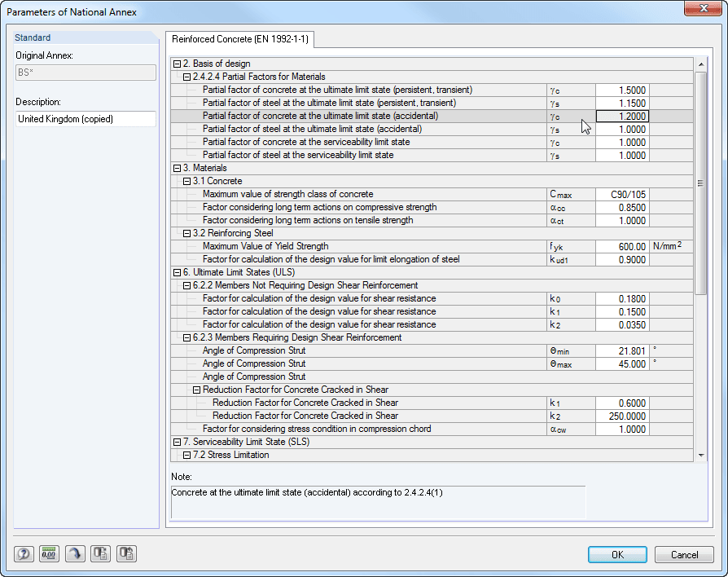This screenshot has height=577, width=728.
Task: Select the Reinforced Concrete (EN 1992-1-1) tab
Action: [x=239, y=39]
